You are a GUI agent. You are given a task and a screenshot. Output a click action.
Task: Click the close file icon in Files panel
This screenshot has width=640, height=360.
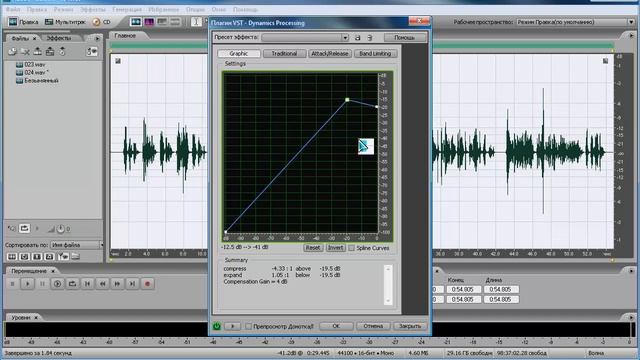pyautogui.click(x=25, y=51)
